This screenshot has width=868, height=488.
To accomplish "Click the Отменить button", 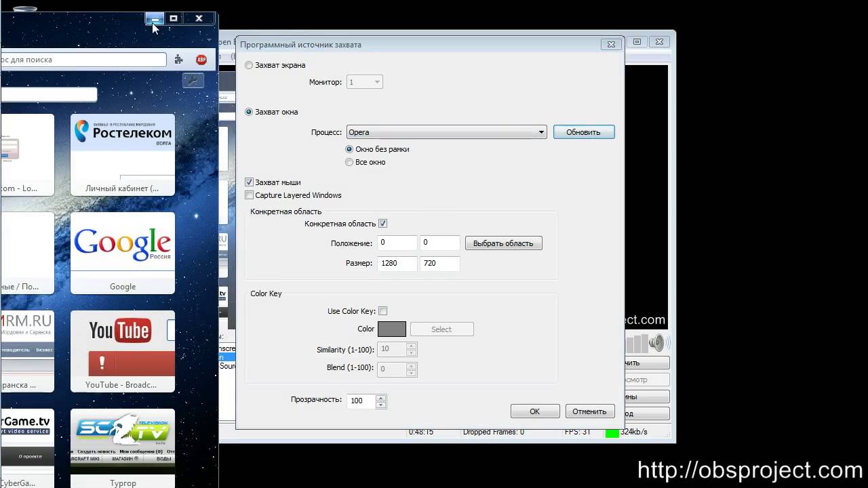I will click(x=589, y=411).
